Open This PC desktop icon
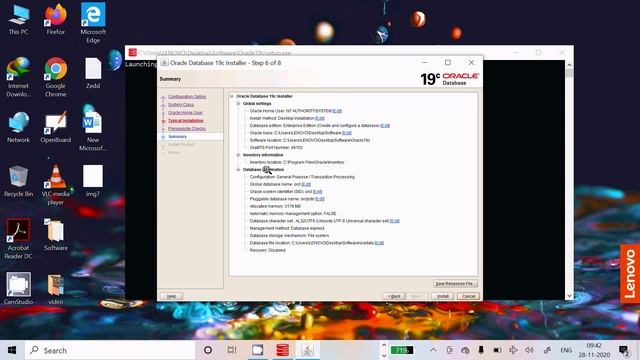This screenshot has height=360, width=640. tap(18, 20)
